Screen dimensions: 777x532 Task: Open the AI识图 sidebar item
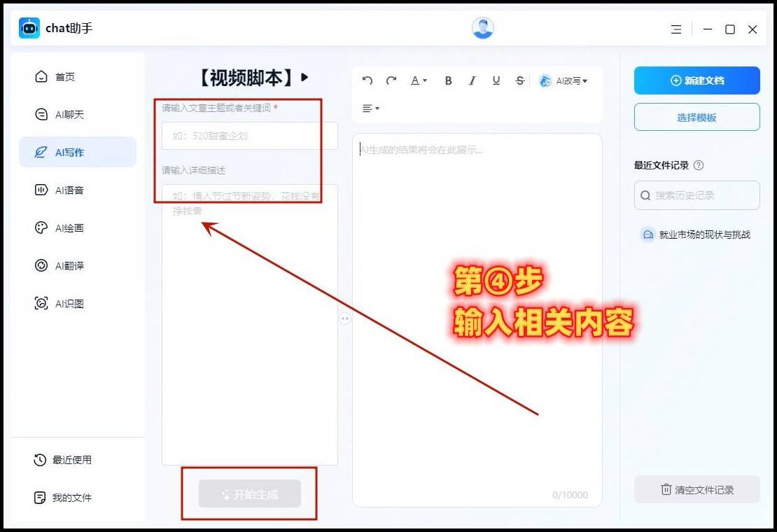pyautogui.click(x=69, y=304)
